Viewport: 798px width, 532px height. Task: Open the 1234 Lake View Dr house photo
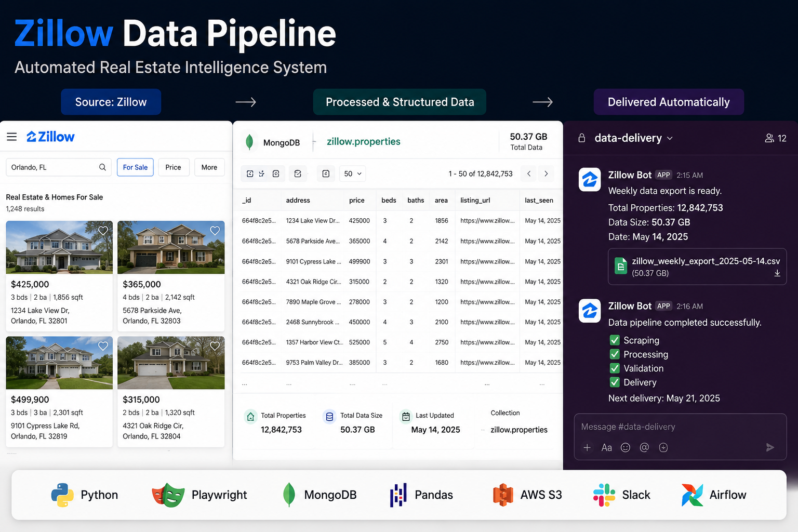click(59, 247)
